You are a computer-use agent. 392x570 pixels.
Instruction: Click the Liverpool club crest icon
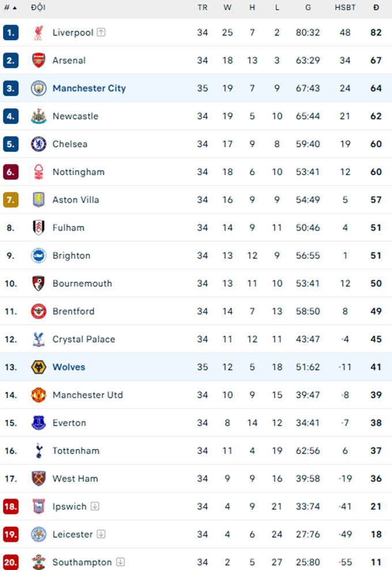(39, 33)
